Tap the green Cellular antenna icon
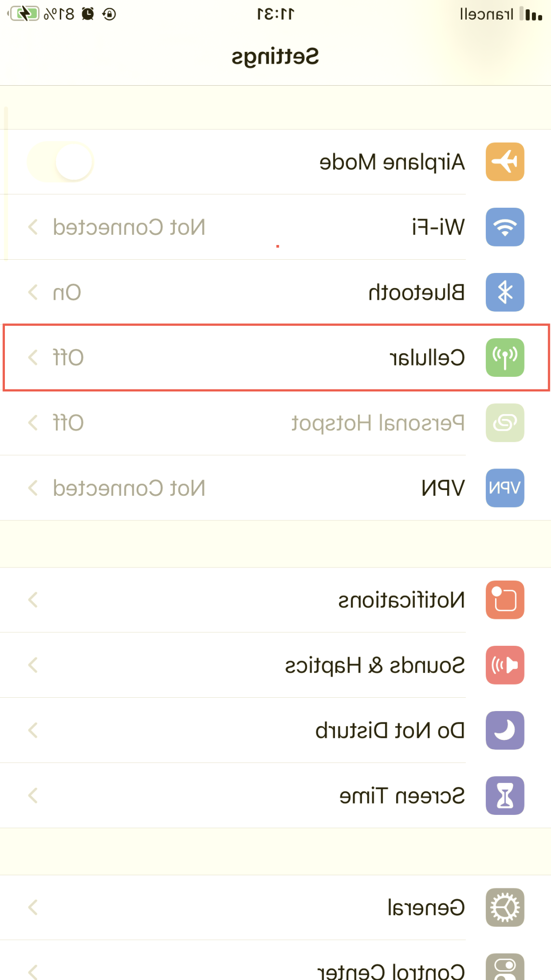The width and height of the screenshot is (551, 980). (x=504, y=357)
